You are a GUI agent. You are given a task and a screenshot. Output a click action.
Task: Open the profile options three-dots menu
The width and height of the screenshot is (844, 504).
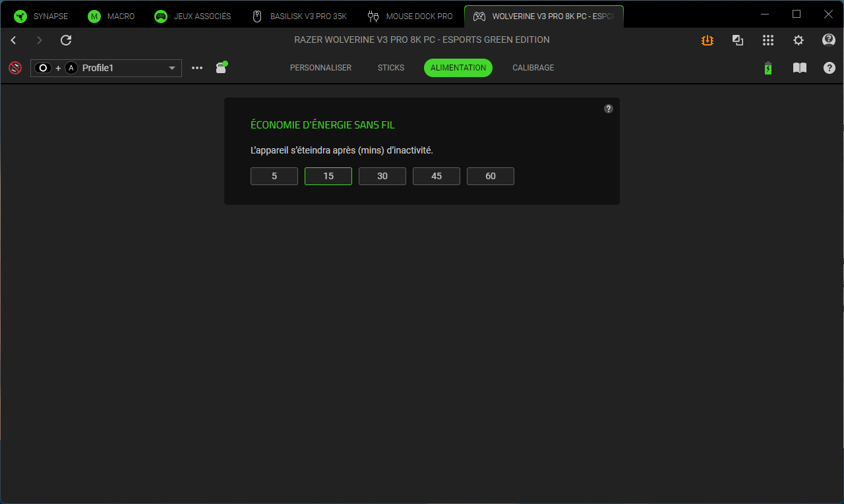click(x=197, y=68)
